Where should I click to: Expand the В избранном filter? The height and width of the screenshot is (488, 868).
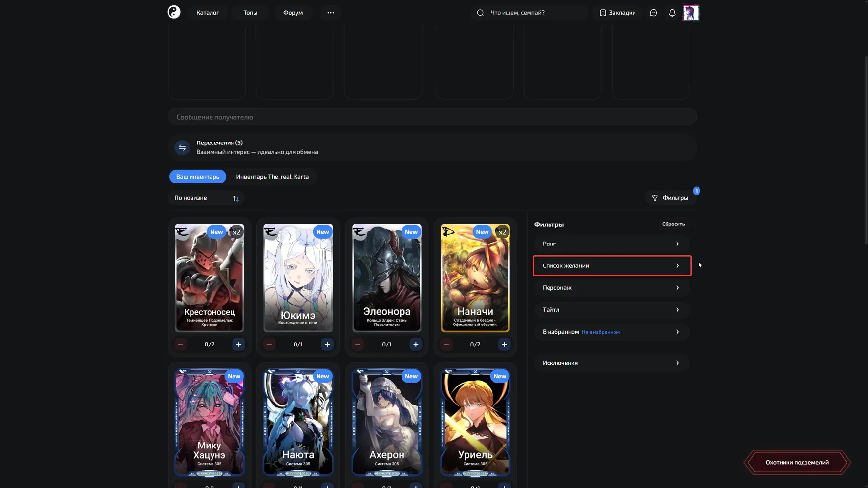pos(612,332)
